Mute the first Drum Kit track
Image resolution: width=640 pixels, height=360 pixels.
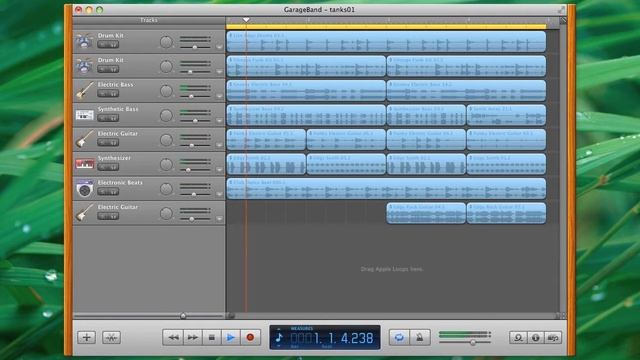click(x=103, y=44)
